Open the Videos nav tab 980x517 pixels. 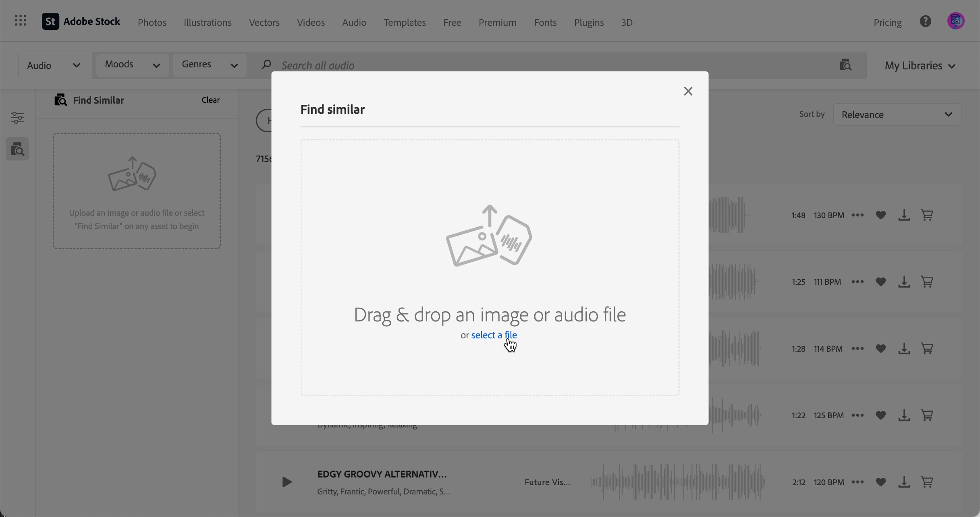[311, 23]
